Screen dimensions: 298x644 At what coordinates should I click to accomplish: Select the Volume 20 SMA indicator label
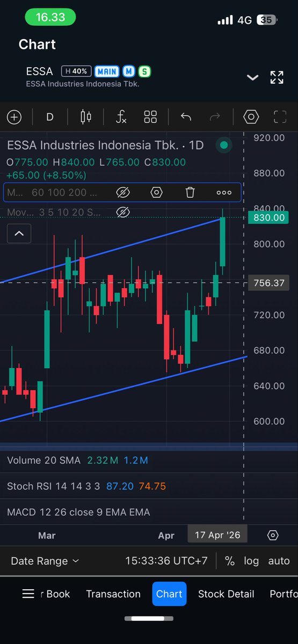tap(43, 460)
